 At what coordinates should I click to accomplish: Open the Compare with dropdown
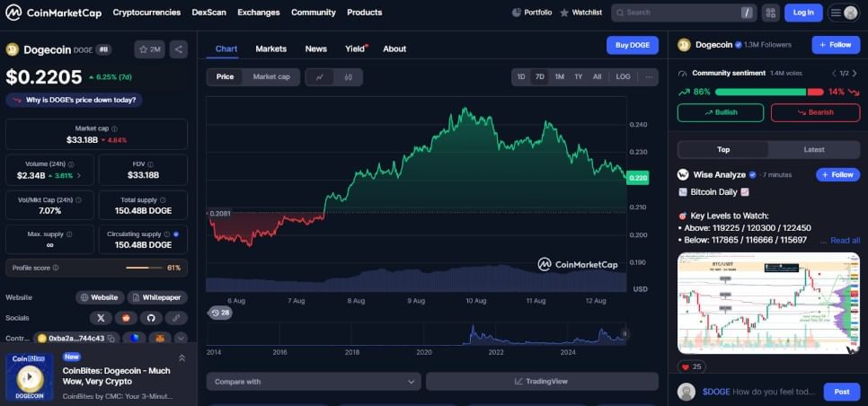[x=314, y=382]
